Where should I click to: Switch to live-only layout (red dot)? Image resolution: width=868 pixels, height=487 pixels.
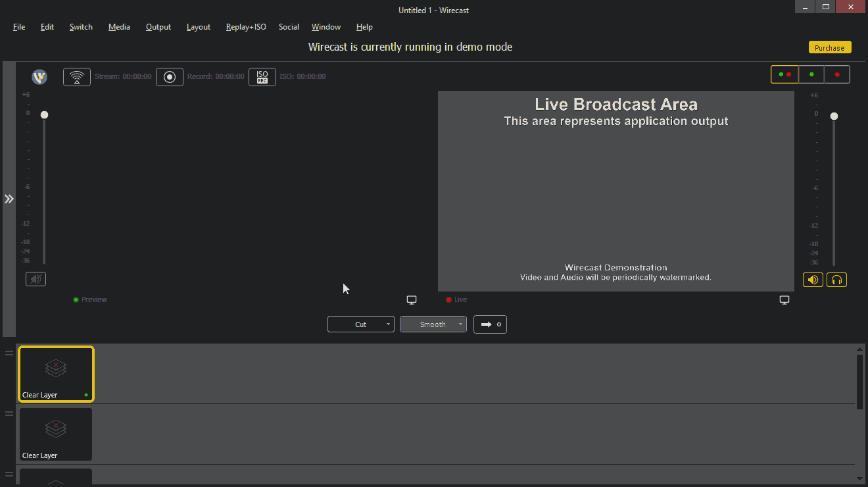click(837, 74)
